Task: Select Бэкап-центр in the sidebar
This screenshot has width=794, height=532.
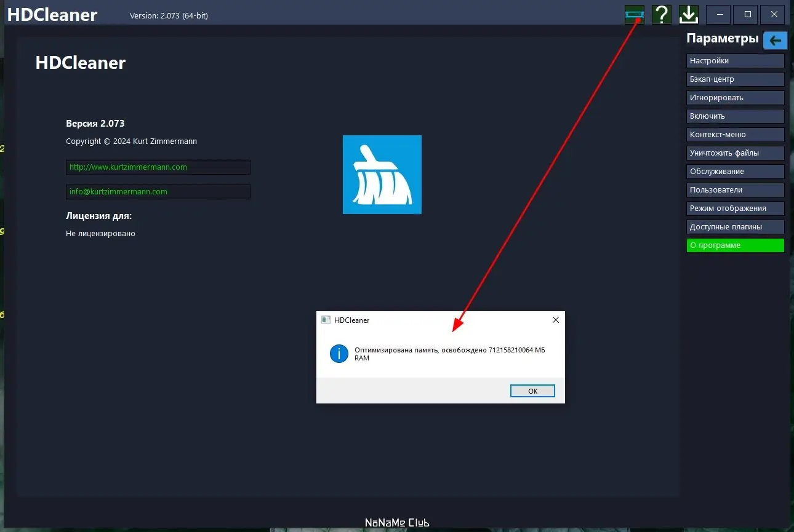Action: 736,79
